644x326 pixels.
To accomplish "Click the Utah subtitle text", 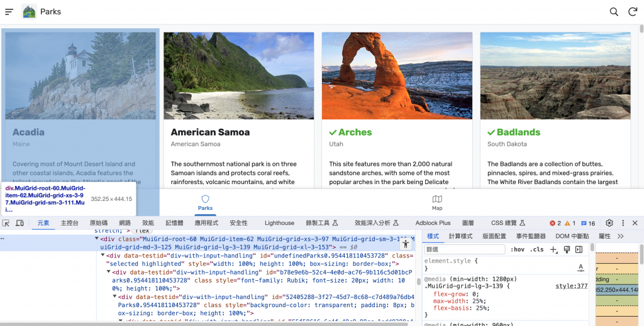I will pyautogui.click(x=336, y=144).
